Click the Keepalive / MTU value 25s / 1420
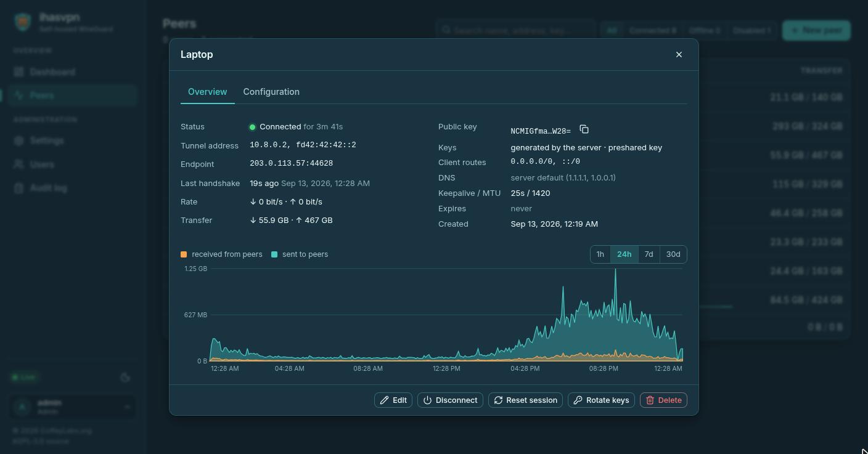Screen dimensions: 868x454 (530, 193)
